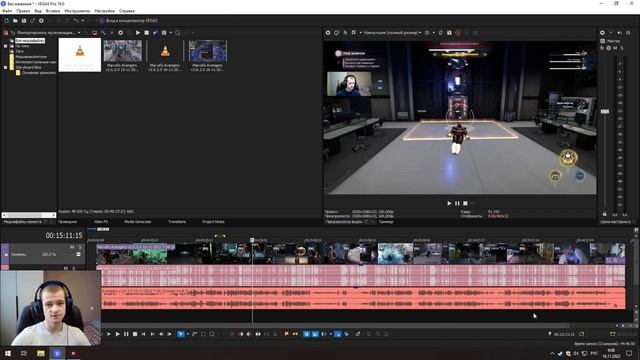
Task: Adjust the Master Bus volume fader
Action: (605, 111)
